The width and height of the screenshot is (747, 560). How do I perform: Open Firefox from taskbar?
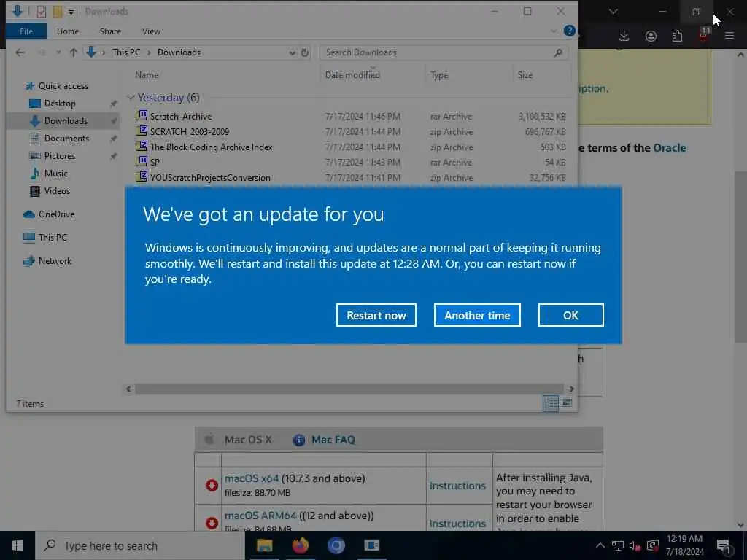(x=300, y=545)
